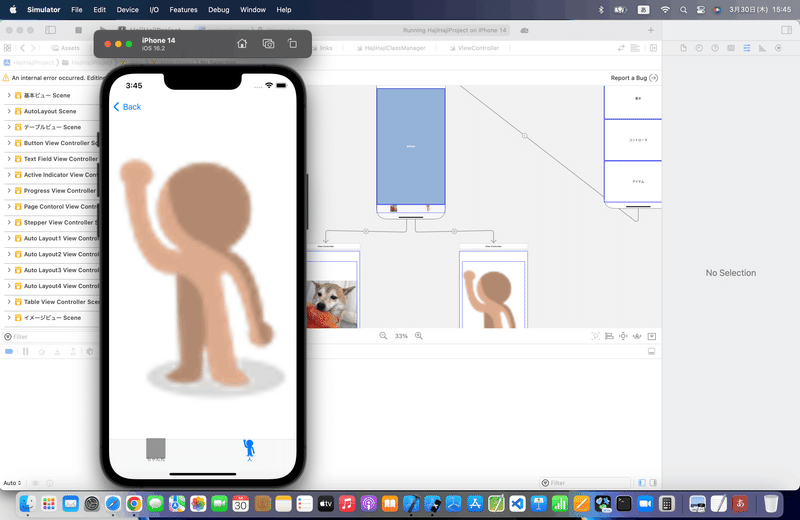The image size is (800, 520).
Task: Click the Add Editor icon
Action: [653, 48]
